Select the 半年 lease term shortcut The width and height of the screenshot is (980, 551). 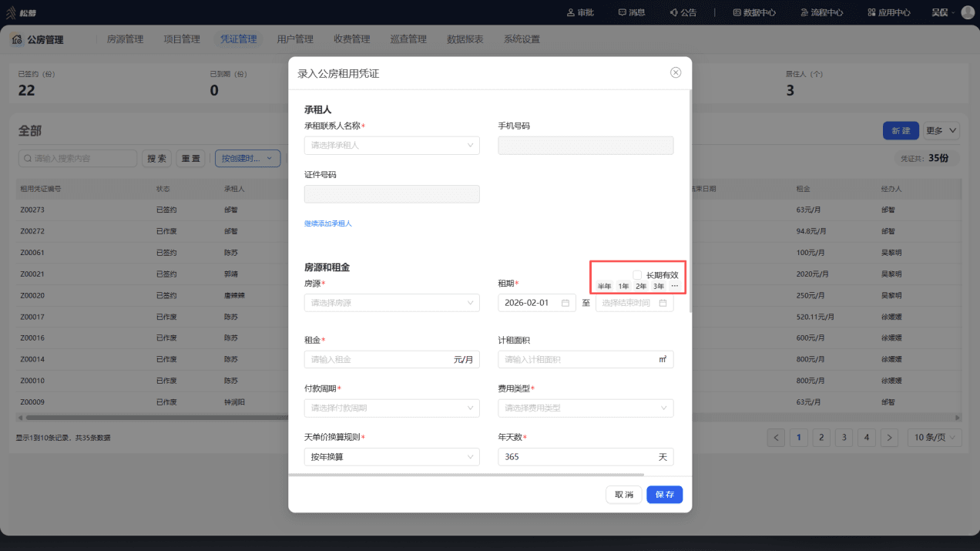tap(605, 286)
